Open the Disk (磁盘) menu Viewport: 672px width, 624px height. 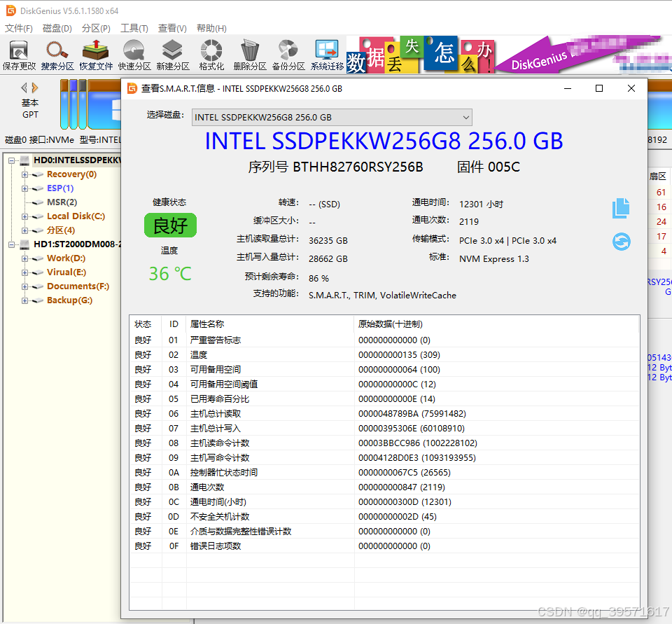point(57,28)
